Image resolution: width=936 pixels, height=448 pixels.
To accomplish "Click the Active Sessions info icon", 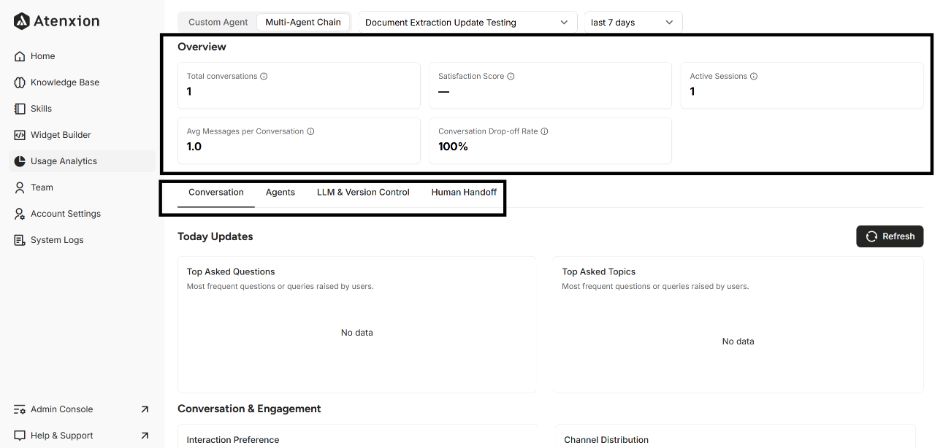I will [754, 76].
